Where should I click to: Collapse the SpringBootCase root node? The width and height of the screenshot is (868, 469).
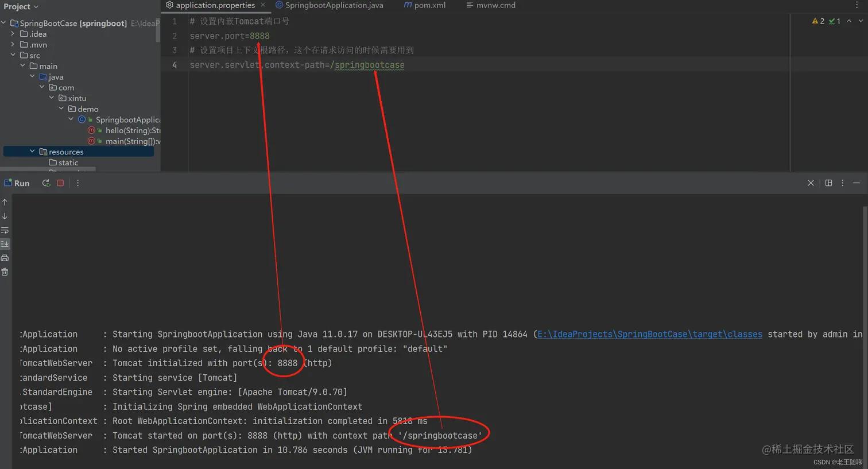(x=4, y=23)
